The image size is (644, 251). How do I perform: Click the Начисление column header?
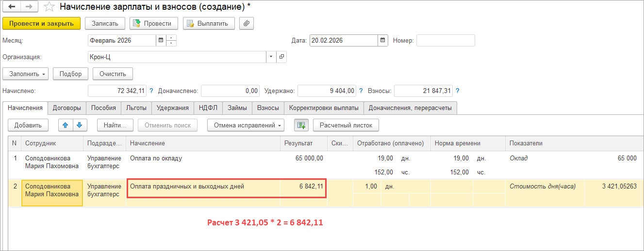tap(203, 143)
